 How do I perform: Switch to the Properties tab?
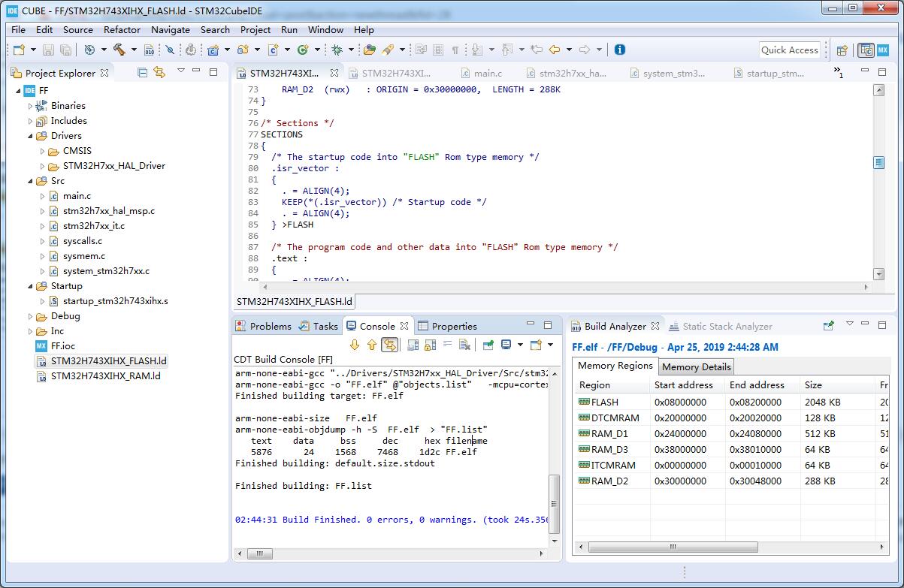[447, 326]
